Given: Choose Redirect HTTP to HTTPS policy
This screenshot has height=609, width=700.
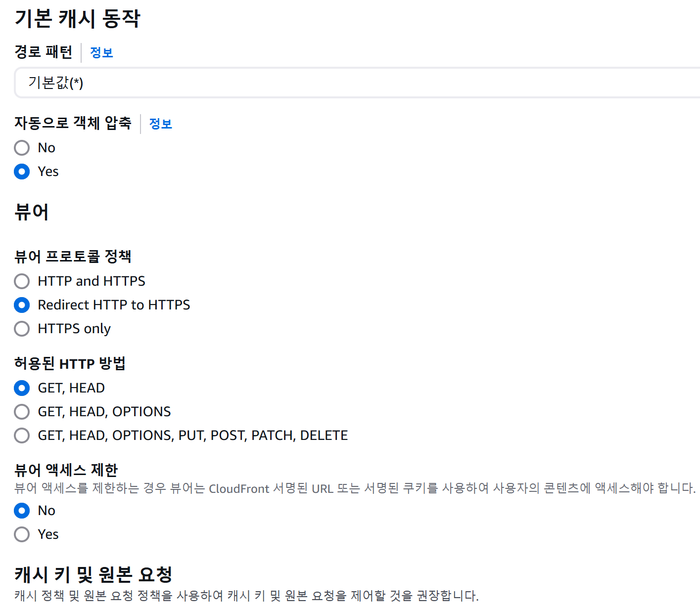Looking at the screenshot, I should (x=22, y=304).
